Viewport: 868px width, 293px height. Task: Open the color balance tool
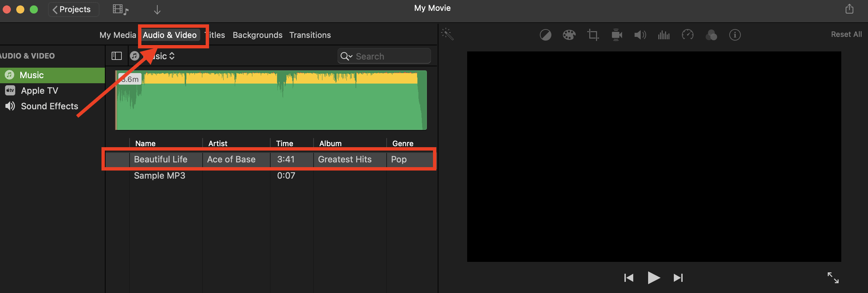pos(545,35)
